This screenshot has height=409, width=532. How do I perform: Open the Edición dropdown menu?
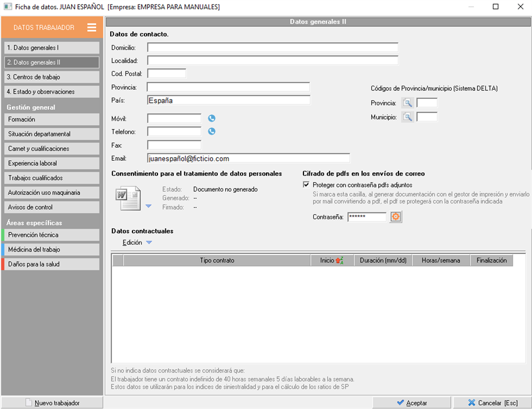click(x=137, y=243)
